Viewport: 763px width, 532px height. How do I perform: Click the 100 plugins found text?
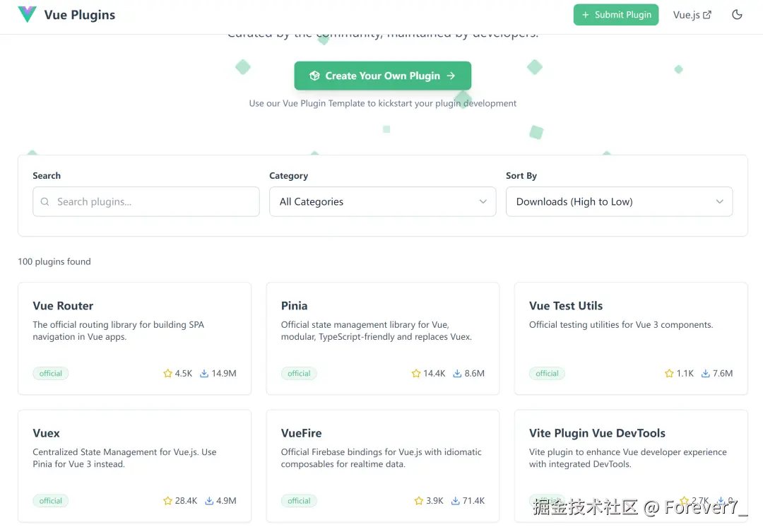[x=54, y=261]
